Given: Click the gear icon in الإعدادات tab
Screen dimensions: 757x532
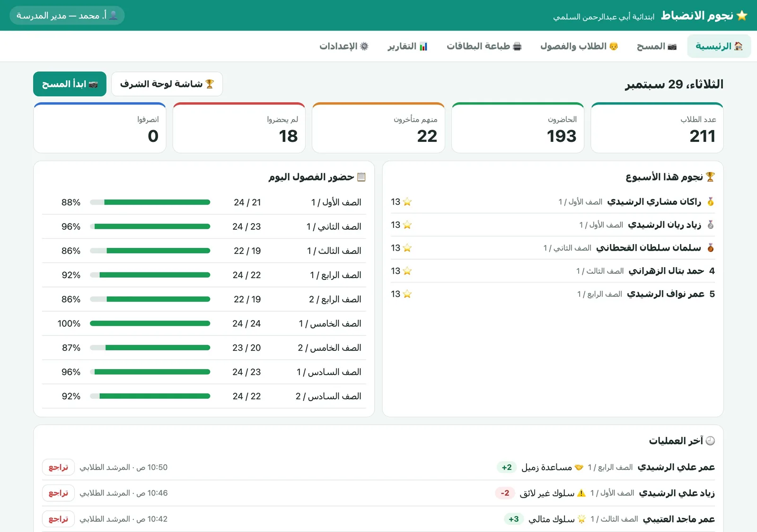Looking at the screenshot, I should (364, 46).
